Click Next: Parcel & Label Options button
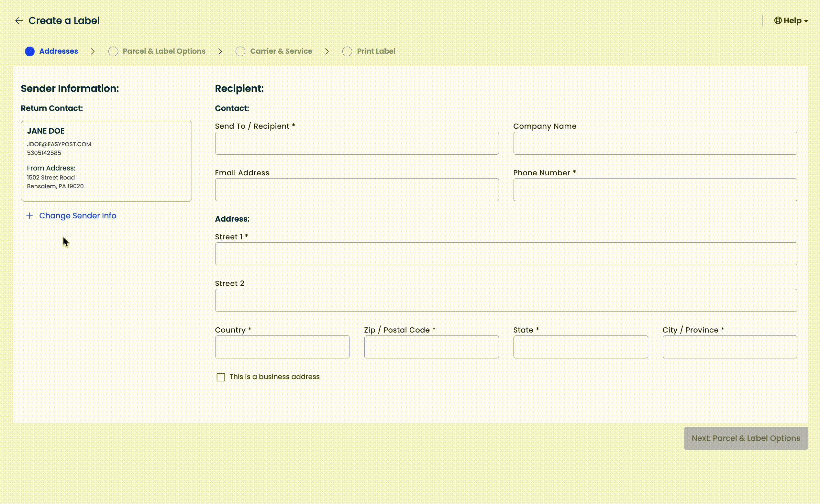820x504 pixels. pos(746,438)
